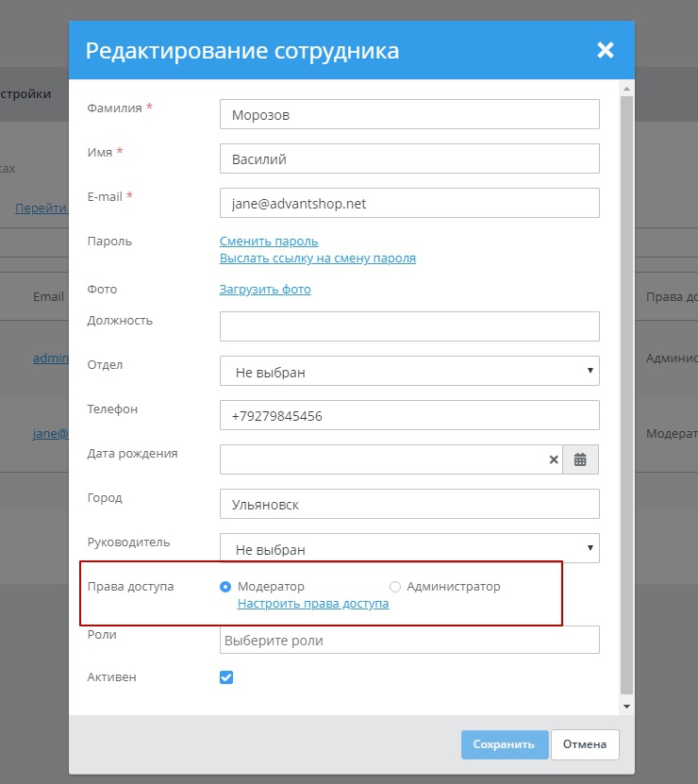
Task: Click the Фамилия input field
Action: 409,114
